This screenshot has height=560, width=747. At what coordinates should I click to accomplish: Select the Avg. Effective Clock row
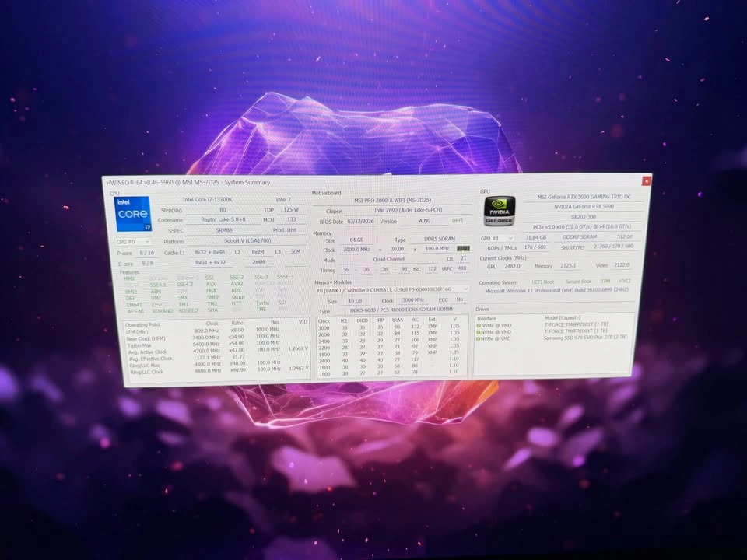(x=218, y=357)
